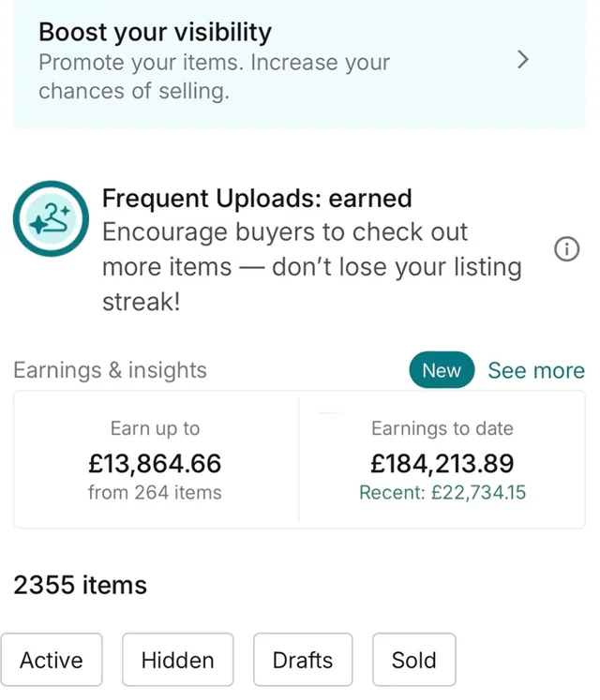The width and height of the screenshot is (600, 700).
Task: Open the Boost your visibility banner
Action: pos(281,62)
